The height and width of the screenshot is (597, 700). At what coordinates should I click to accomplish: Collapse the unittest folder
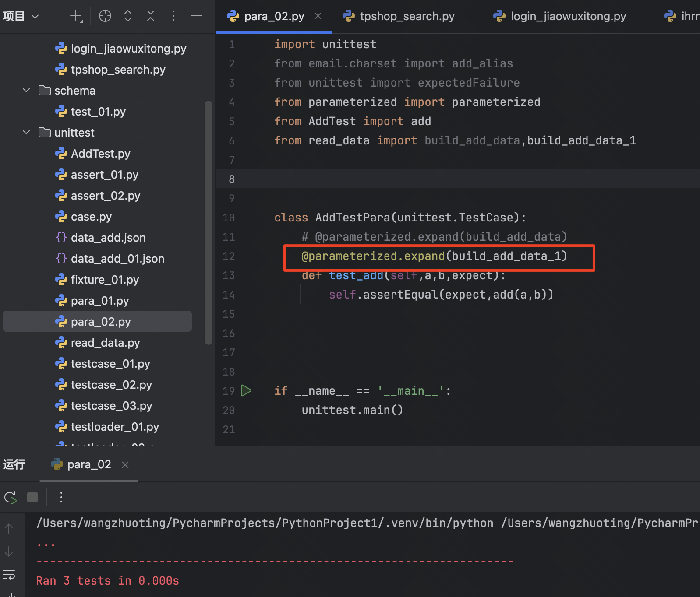coord(26,132)
